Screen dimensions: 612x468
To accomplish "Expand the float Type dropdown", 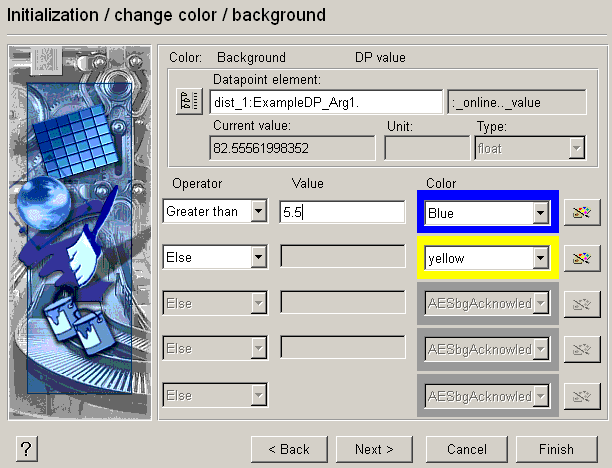I will click(x=576, y=148).
